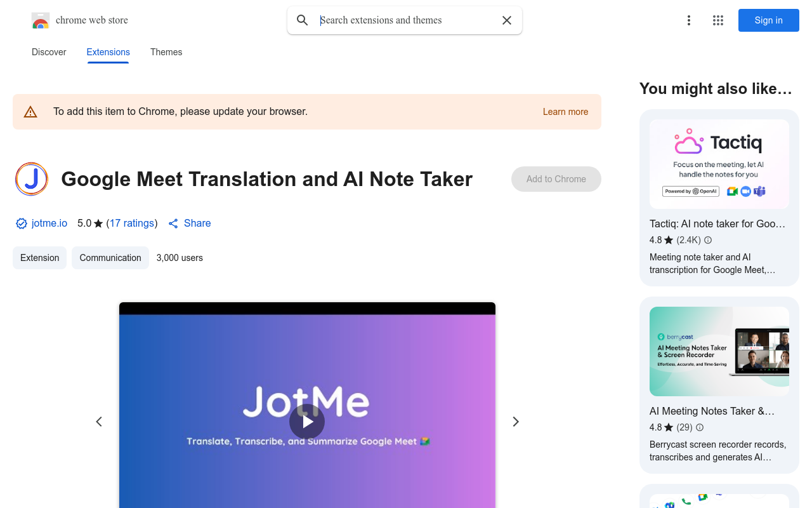Open the jotme.io publisher link

coord(49,224)
